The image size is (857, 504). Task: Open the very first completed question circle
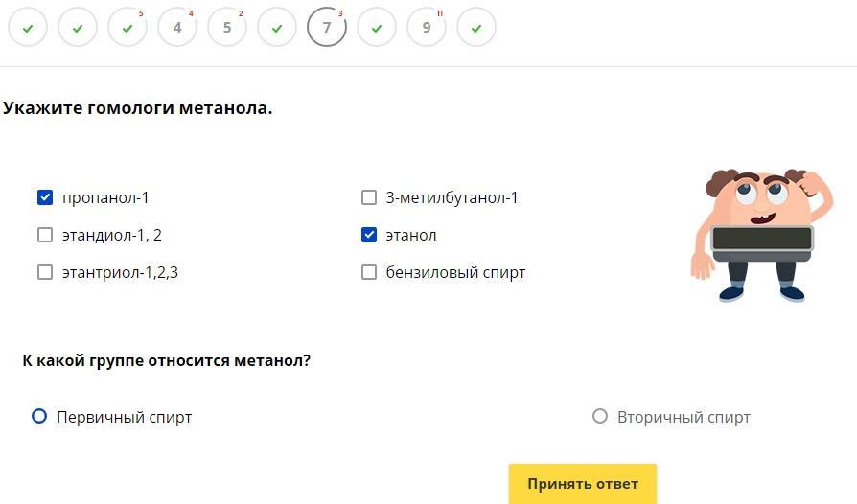[28, 28]
